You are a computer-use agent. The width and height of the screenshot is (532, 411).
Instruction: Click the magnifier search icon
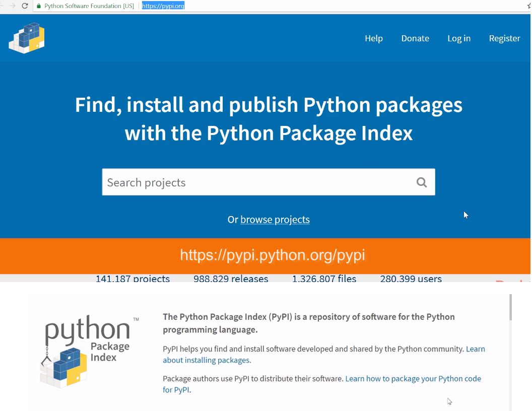click(x=421, y=182)
